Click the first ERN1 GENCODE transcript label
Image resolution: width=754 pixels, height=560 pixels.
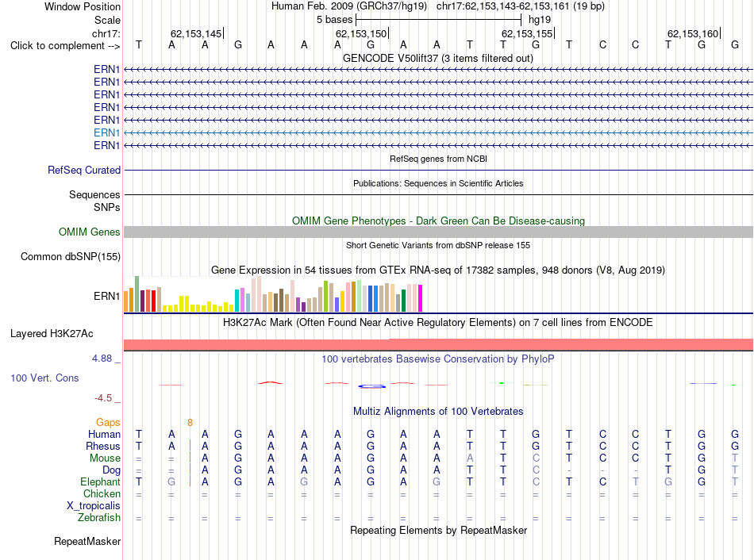click(x=107, y=69)
